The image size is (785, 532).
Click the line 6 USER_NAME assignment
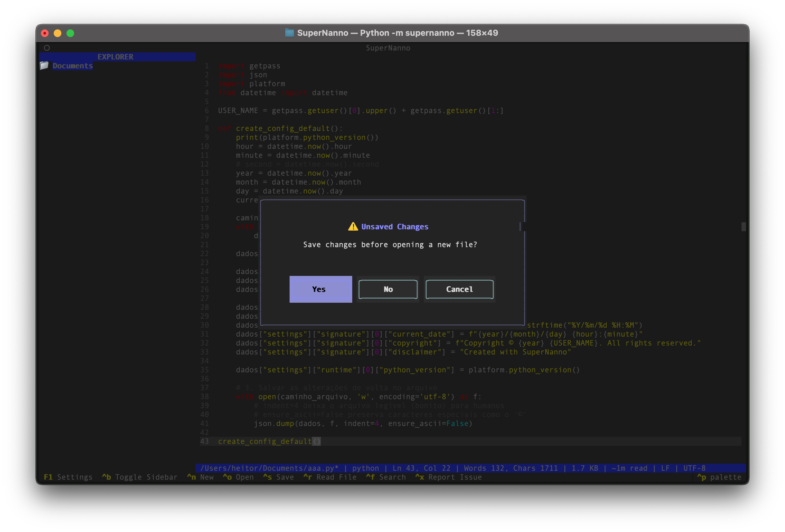click(361, 110)
